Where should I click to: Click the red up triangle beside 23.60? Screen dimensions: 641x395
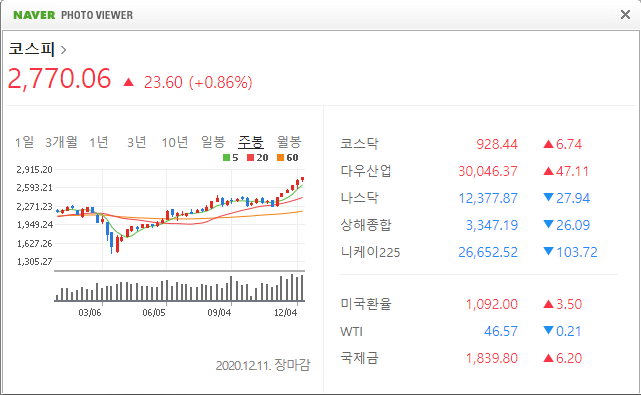point(128,82)
